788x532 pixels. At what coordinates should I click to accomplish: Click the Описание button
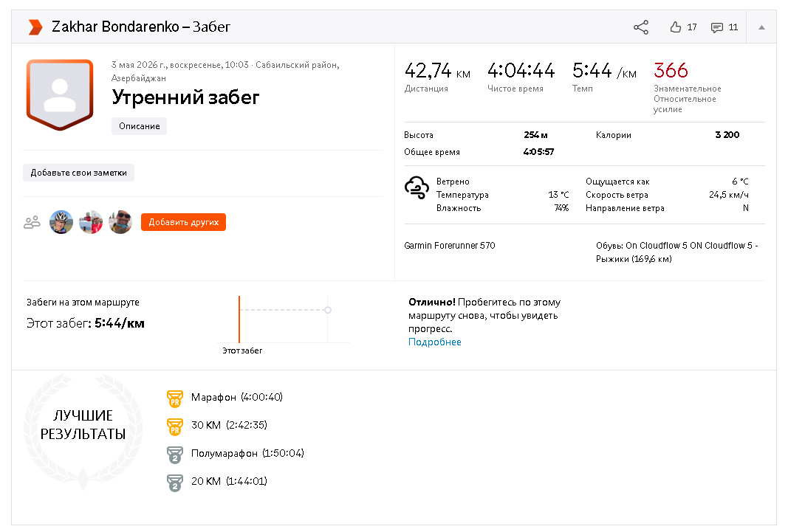click(x=139, y=126)
